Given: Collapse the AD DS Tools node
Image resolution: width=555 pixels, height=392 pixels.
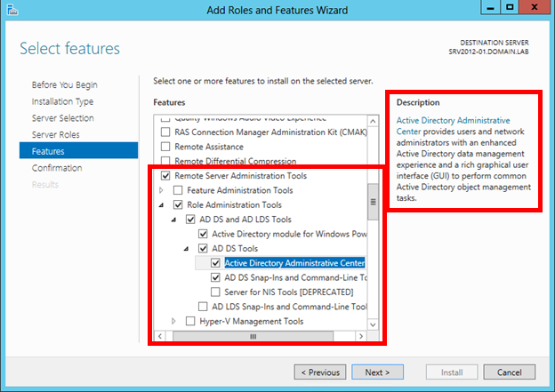Looking at the screenshot, I should [186, 249].
